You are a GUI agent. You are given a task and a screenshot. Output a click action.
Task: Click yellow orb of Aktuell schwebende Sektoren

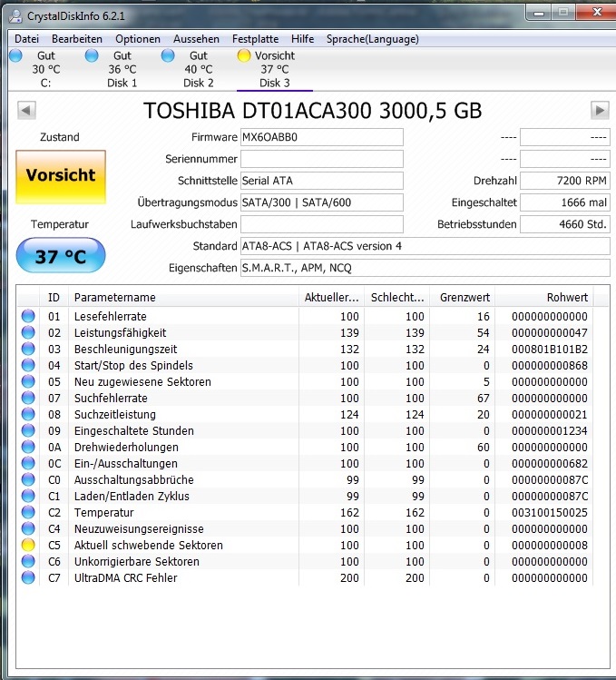tap(28, 545)
